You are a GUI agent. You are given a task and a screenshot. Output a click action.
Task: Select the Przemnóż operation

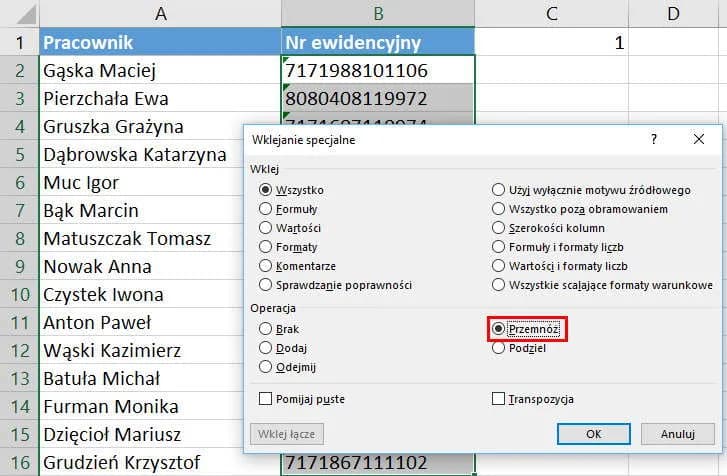coord(499,329)
